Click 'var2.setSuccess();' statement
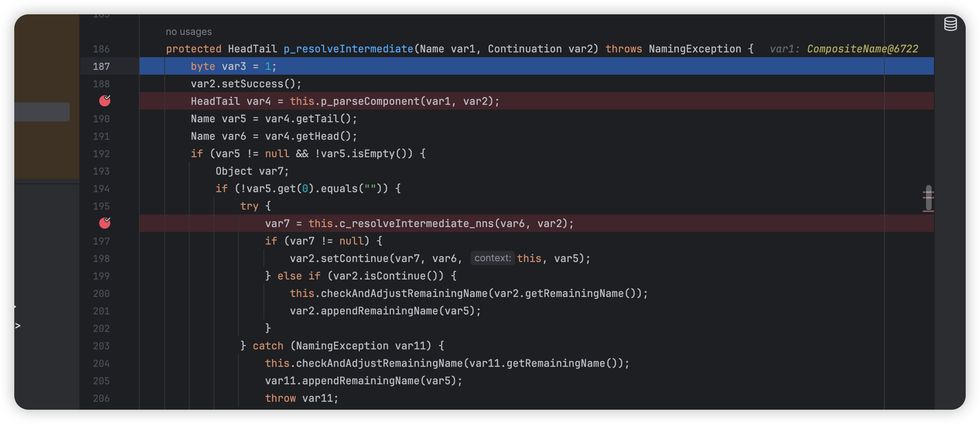This screenshot has width=980, height=424. [246, 84]
